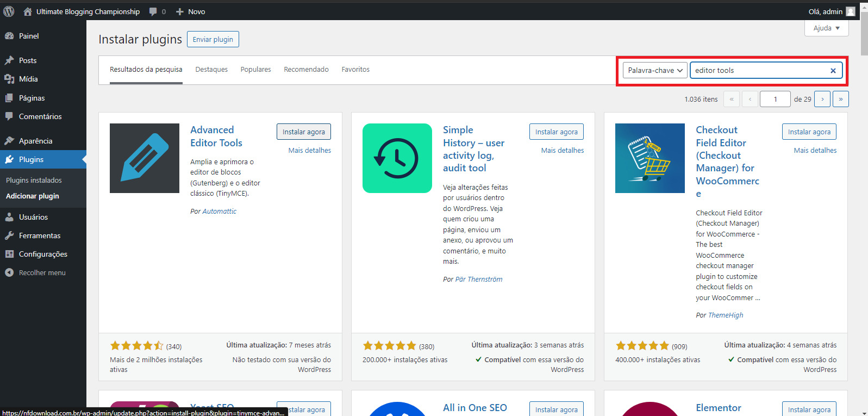Open author link Automattic
The width and height of the screenshot is (868, 416).
220,212
